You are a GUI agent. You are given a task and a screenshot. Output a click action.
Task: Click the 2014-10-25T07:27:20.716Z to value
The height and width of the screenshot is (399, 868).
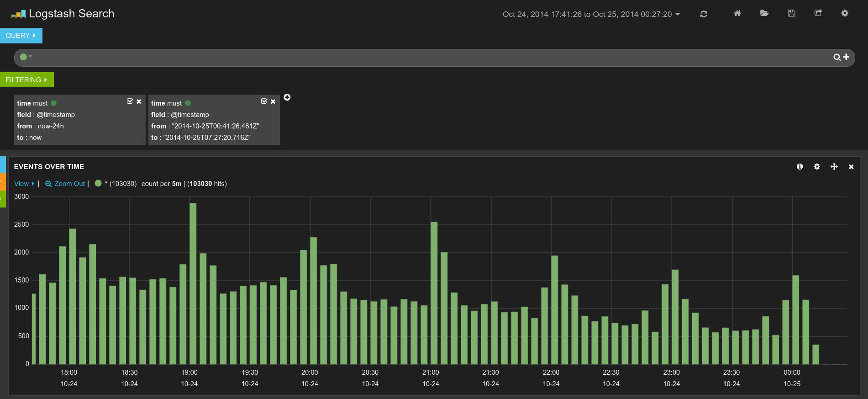tap(207, 138)
